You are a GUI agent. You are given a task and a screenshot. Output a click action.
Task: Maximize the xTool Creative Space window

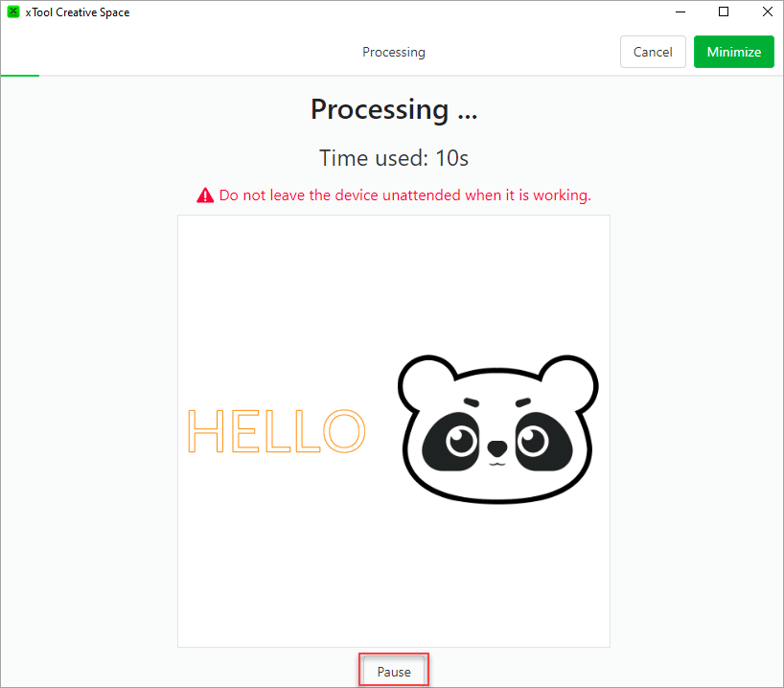pyautogui.click(x=724, y=12)
